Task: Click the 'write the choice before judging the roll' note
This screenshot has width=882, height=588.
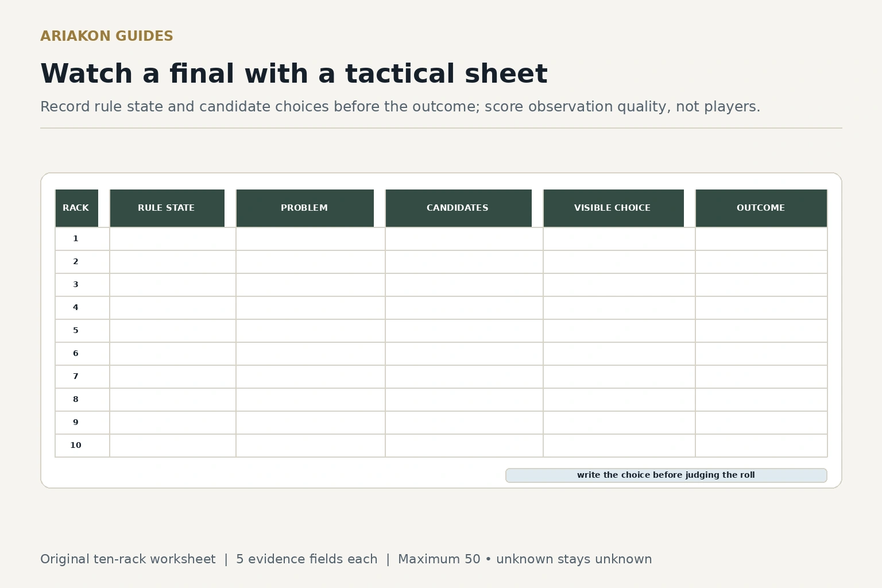Action: (x=666, y=475)
